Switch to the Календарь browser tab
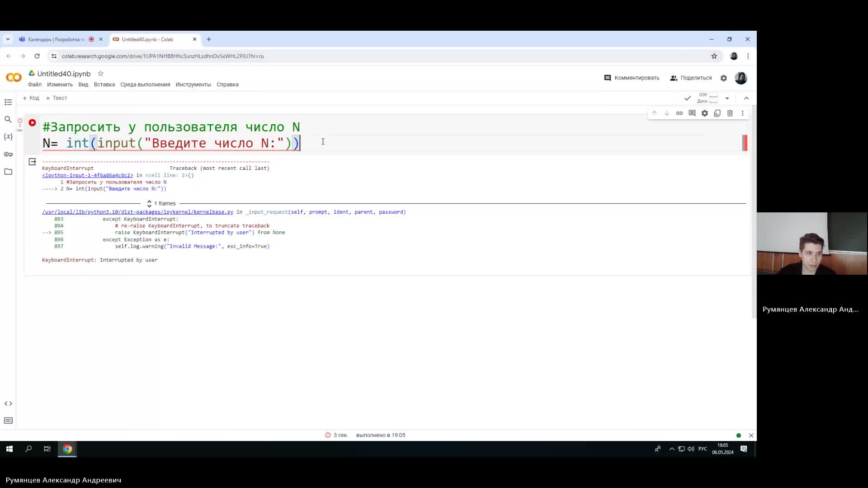The height and width of the screenshot is (488, 868). click(57, 39)
